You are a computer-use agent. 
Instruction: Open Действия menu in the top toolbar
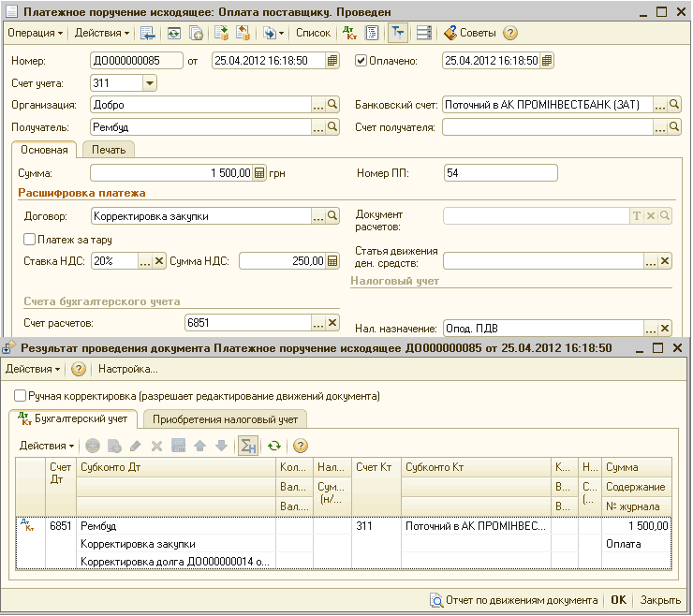pos(102,33)
